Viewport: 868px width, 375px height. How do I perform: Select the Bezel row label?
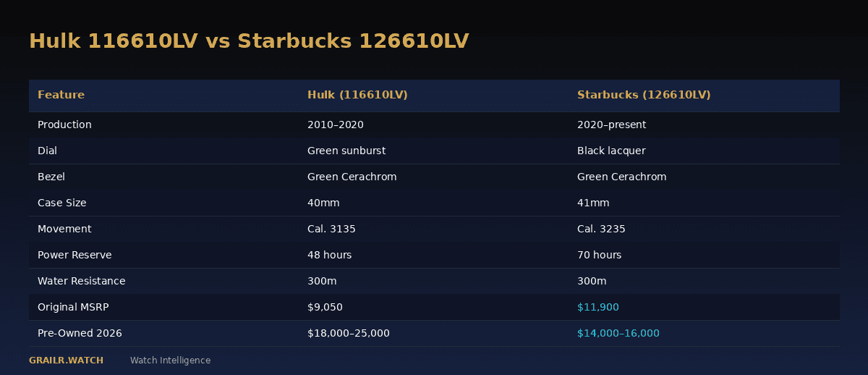coord(51,177)
